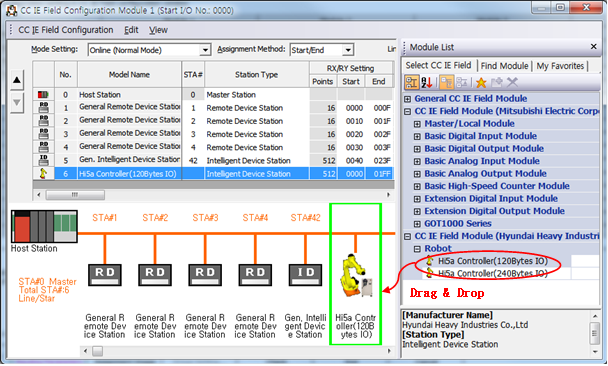This screenshot has width=608, height=366.
Task: Click the RD icon of table row 3
Action: point(44,134)
